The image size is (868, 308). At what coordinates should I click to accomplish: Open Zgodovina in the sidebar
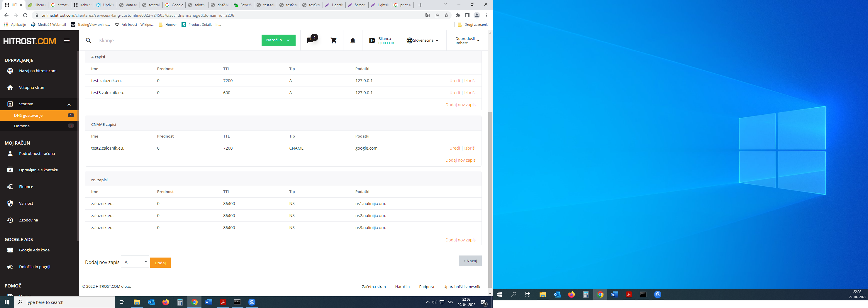(x=28, y=220)
